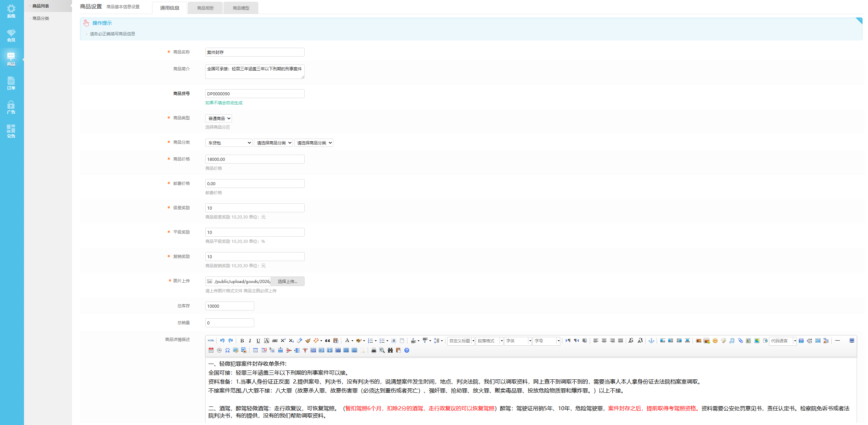
Task: Toggle the editor fullscreen icon
Action: pyautogui.click(x=852, y=341)
